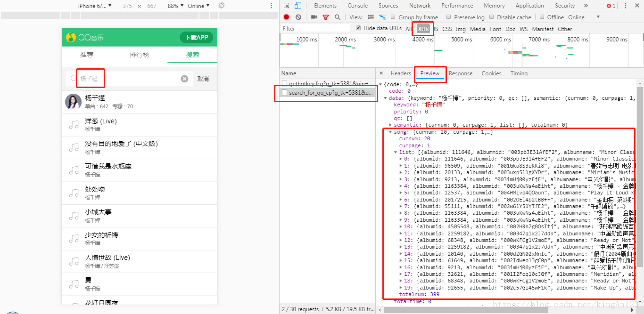The width and height of the screenshot is (644, 314).
Task: Click music note icon beside 可惜我是水瓶座
Action: (74, 170)
